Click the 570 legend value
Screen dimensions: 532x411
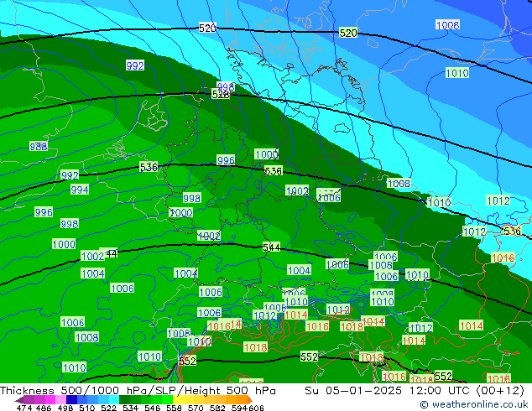coord(196,408)
